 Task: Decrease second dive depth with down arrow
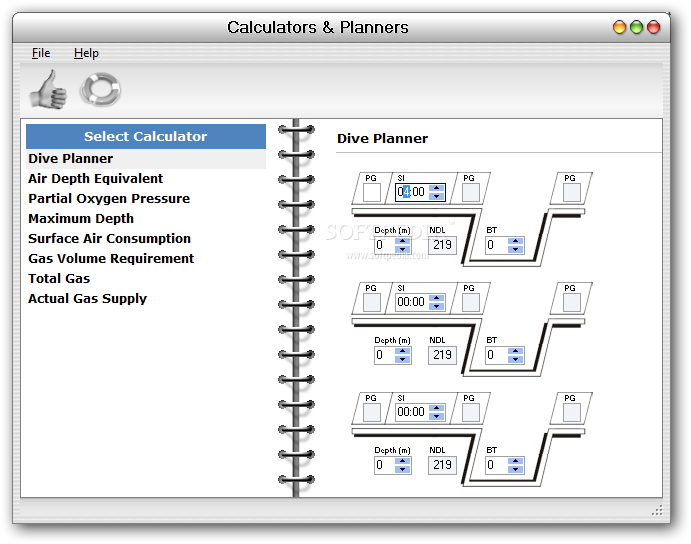click(402, 359)
